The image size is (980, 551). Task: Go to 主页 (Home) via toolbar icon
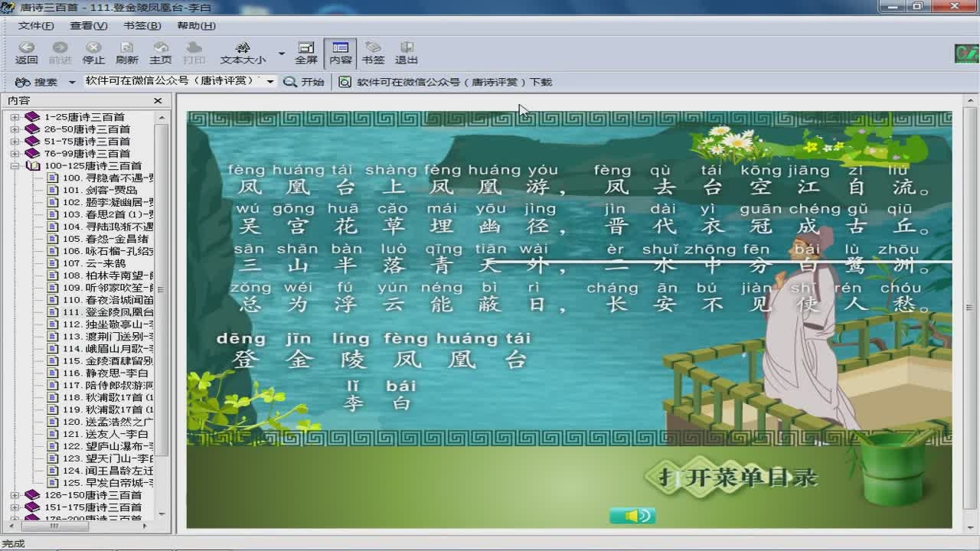161,53
